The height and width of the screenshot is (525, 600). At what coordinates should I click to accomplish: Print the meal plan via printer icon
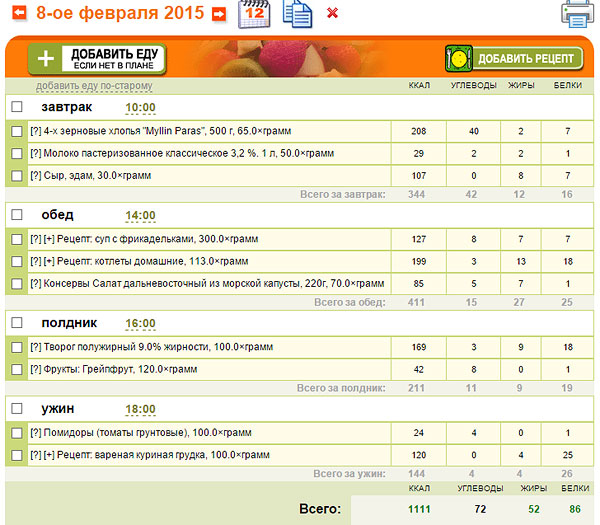579,15
